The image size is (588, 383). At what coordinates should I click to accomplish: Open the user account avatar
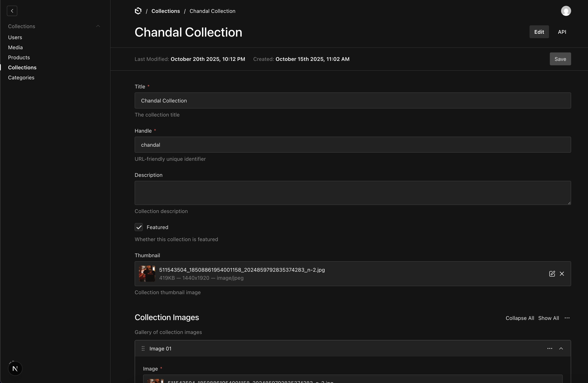pyautogui.click(x=566, y=11)
